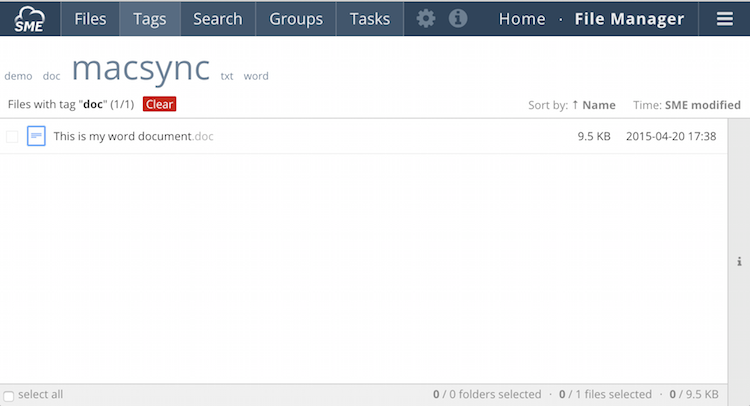Tick the checkbox beside the word document
The width and height of the screenshot is (750, 406).
[x=12, y=136]
